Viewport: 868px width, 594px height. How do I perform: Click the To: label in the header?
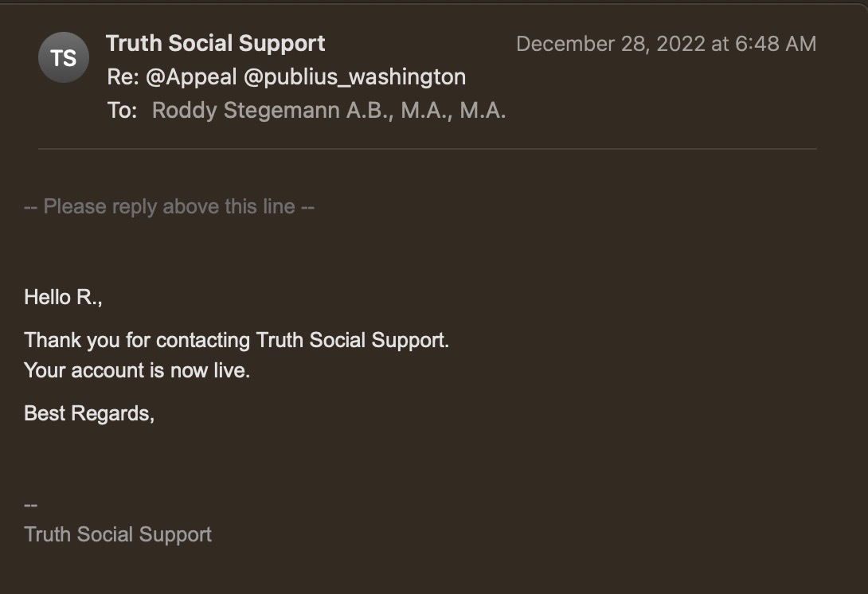point(122,110)
